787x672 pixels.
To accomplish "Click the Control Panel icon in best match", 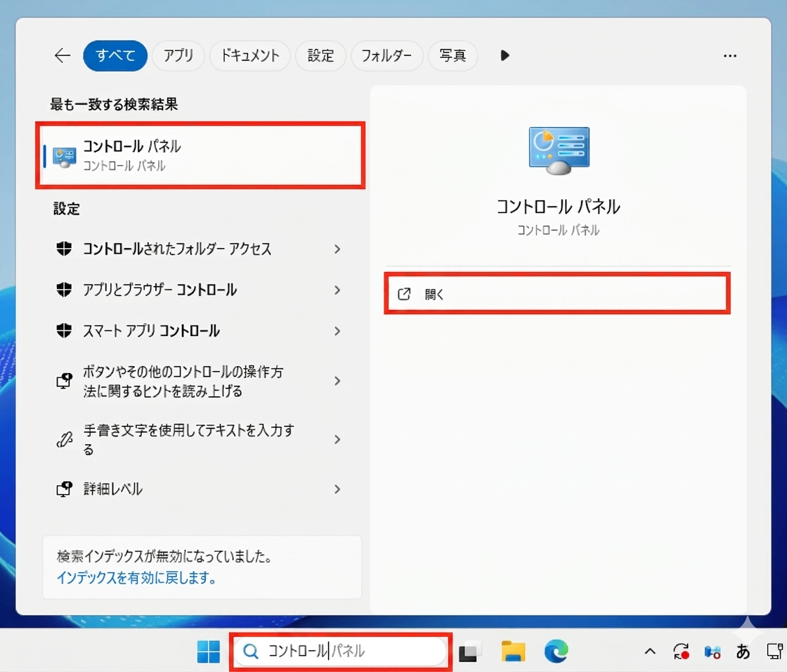I will [65, 157].
